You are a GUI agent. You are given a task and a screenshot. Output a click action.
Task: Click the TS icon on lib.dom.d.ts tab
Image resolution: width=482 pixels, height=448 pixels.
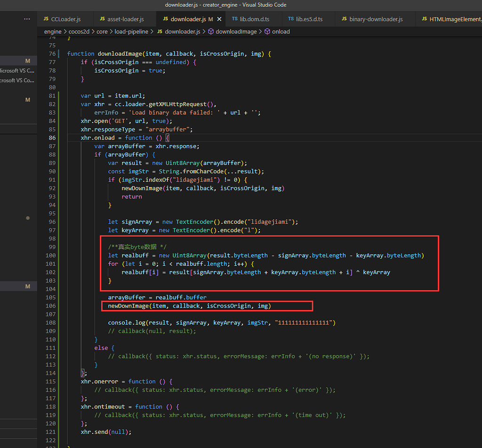pyautogui.click(x=234, y=19)
